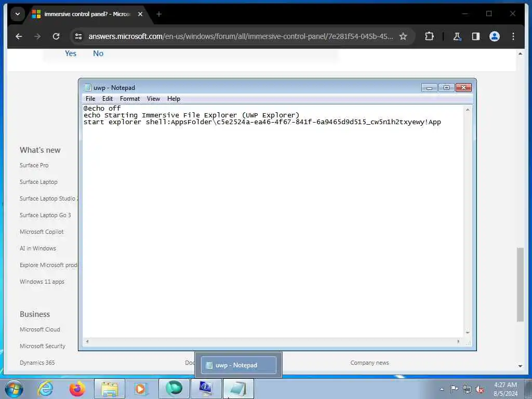Open Company news link
Viewport: 532px width, 399px height.
point(369,363)
